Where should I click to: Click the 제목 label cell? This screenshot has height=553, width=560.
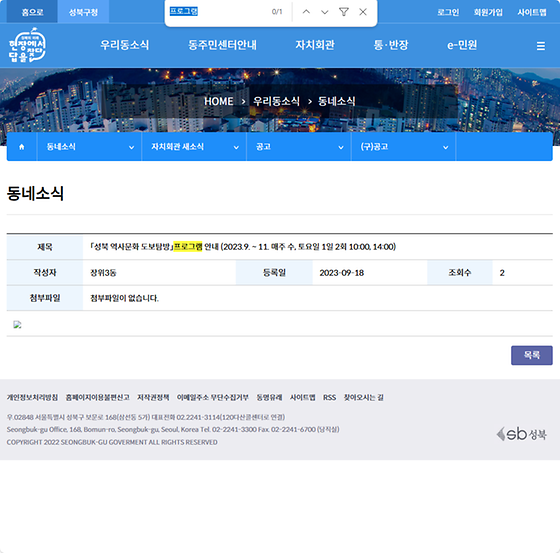pyautogui.click(x=45, y=247)
